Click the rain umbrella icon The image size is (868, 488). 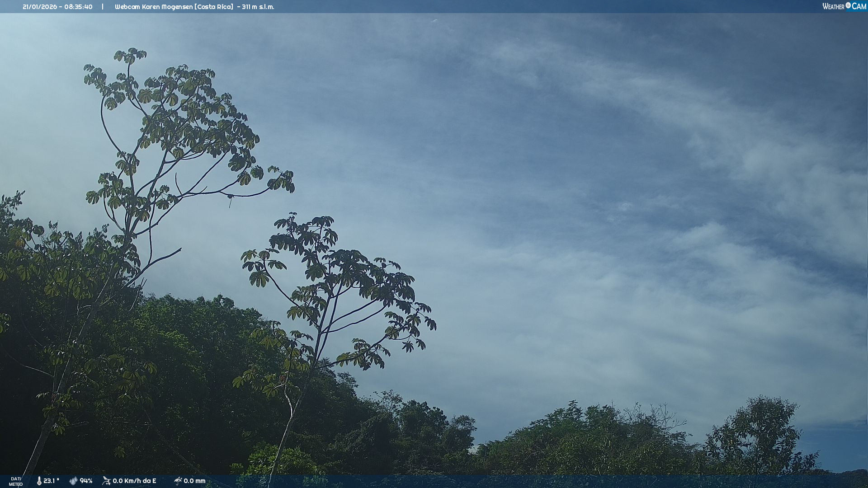[178, 481]
